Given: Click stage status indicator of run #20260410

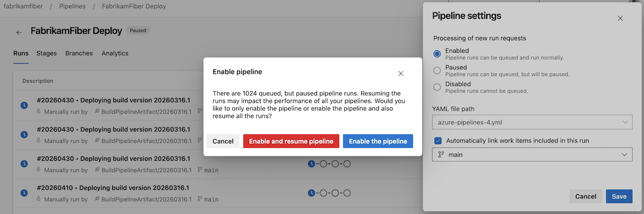Looking at the screenshot, I should click(330, 193).
